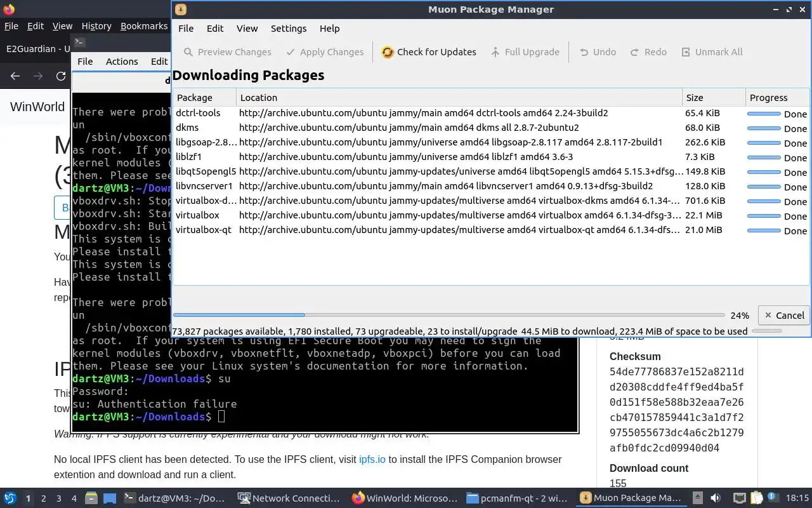Click the clock showing 18:15
Viewport: 812px width, 508px height.
point(797,498)
